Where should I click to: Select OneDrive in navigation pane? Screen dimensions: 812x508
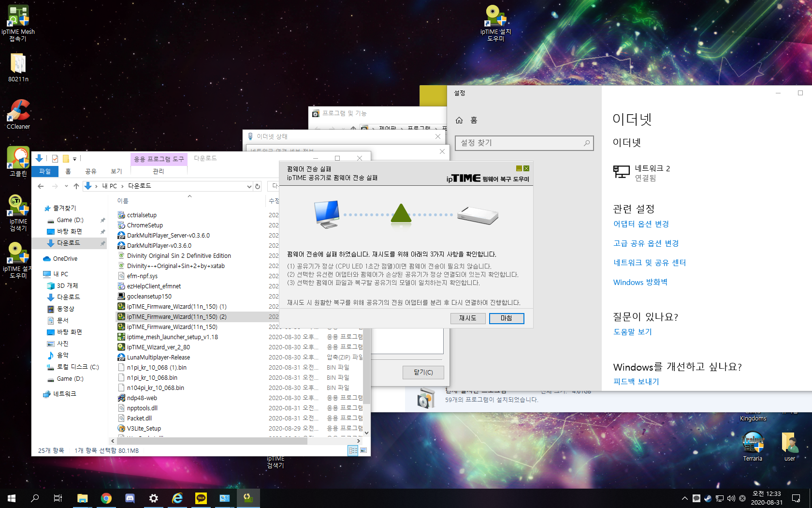click(65, 259)
